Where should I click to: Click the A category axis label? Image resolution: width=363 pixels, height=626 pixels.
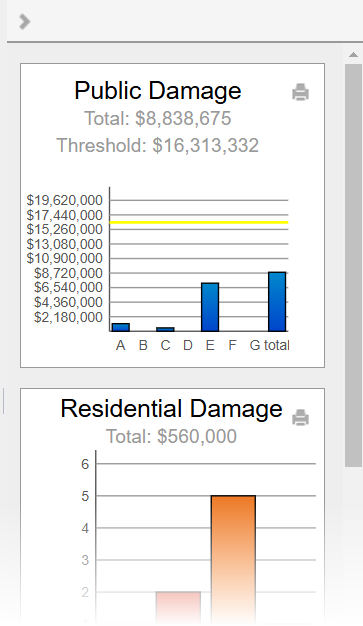click(121, 345)
